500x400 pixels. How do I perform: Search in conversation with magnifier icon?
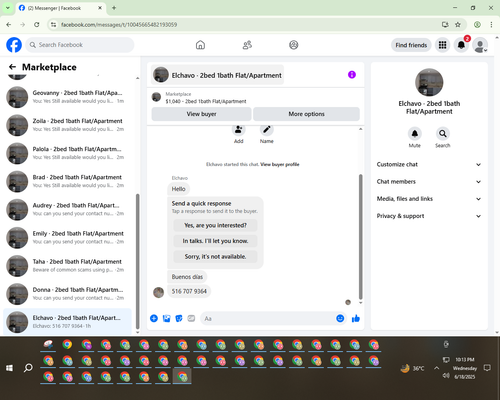(443, 134)
